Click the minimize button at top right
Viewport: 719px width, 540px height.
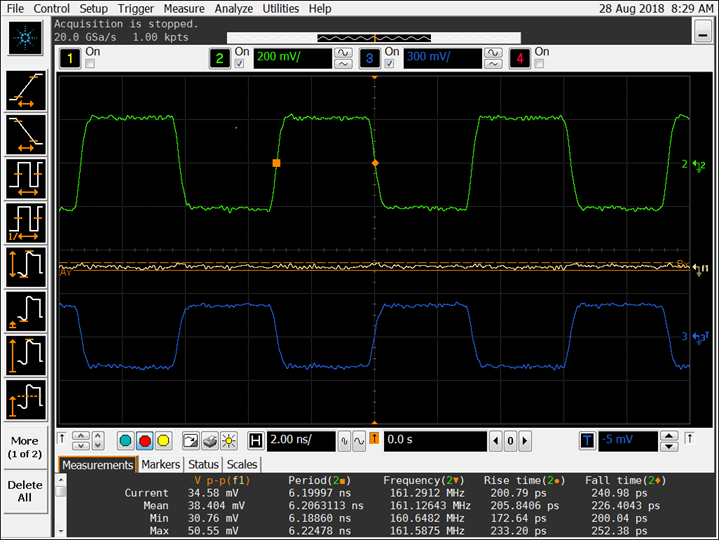702,32
